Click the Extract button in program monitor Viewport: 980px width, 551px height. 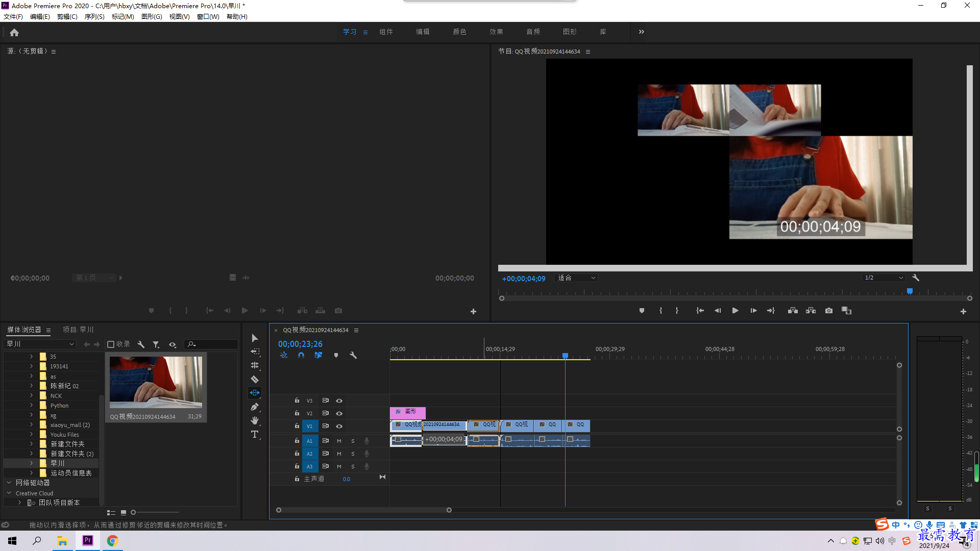click(x=811, y=311)
